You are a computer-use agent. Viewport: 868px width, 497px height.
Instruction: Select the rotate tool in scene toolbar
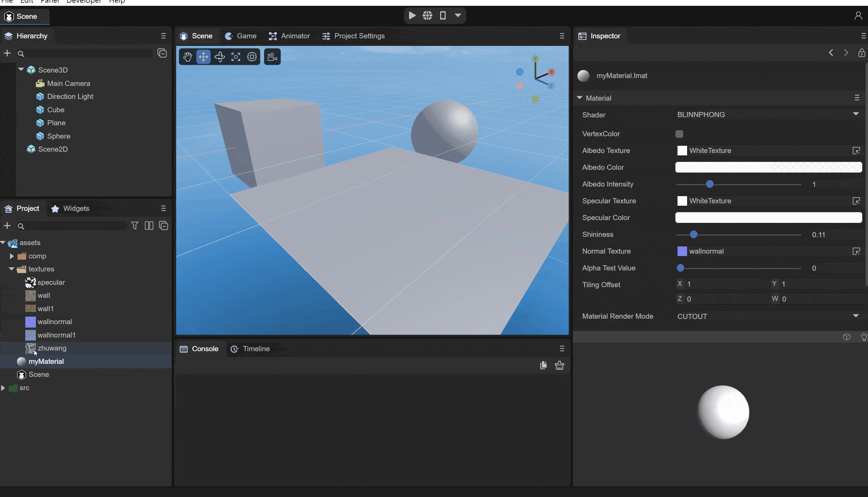tap(220, 57)
